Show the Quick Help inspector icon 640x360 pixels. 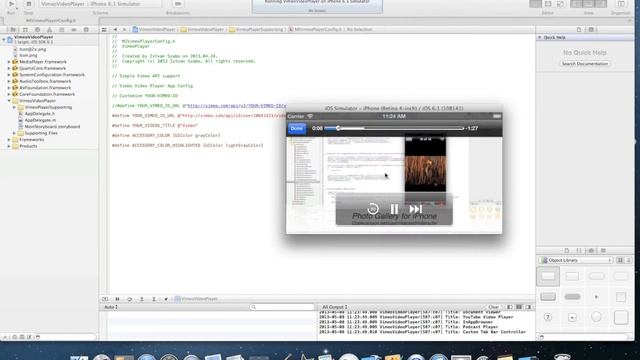coord(591,30)
